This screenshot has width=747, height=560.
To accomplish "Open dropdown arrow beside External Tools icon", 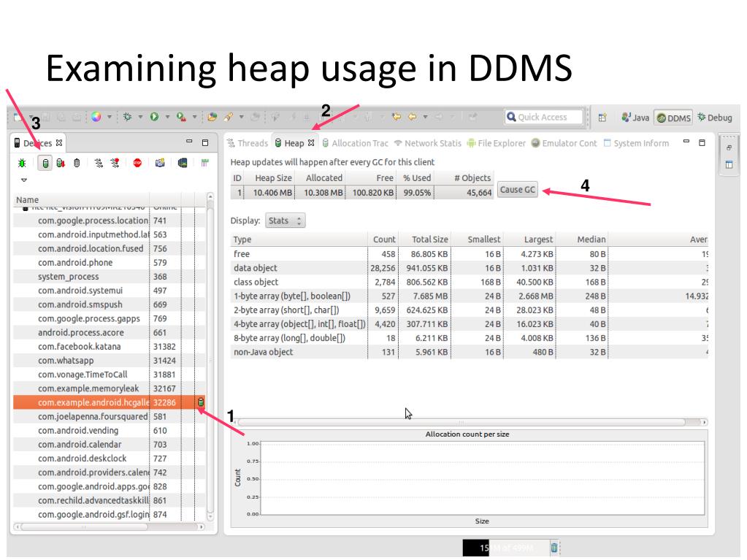I will [x=194, y=117].
